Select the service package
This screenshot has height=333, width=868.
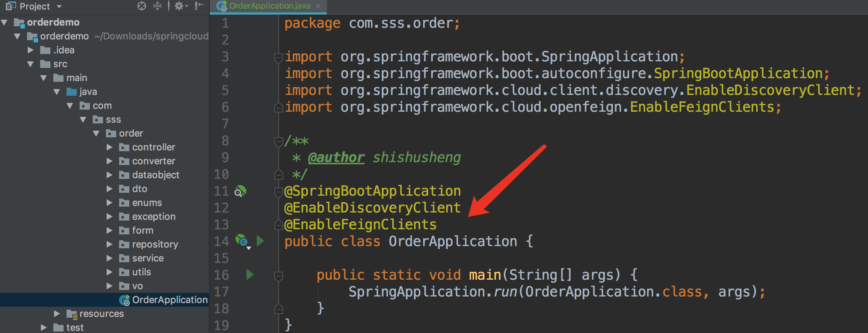click(x=148, y=258)
